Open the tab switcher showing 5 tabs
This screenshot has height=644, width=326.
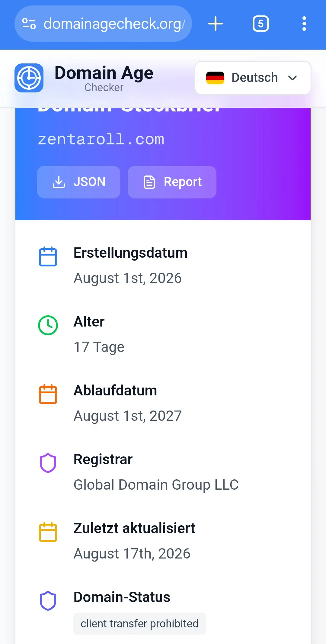click(x=261, y=24)
